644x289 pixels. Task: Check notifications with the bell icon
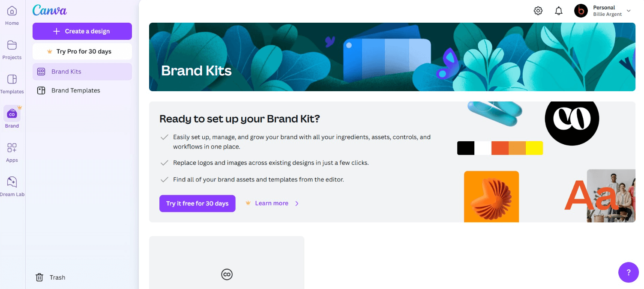point(559,11)
